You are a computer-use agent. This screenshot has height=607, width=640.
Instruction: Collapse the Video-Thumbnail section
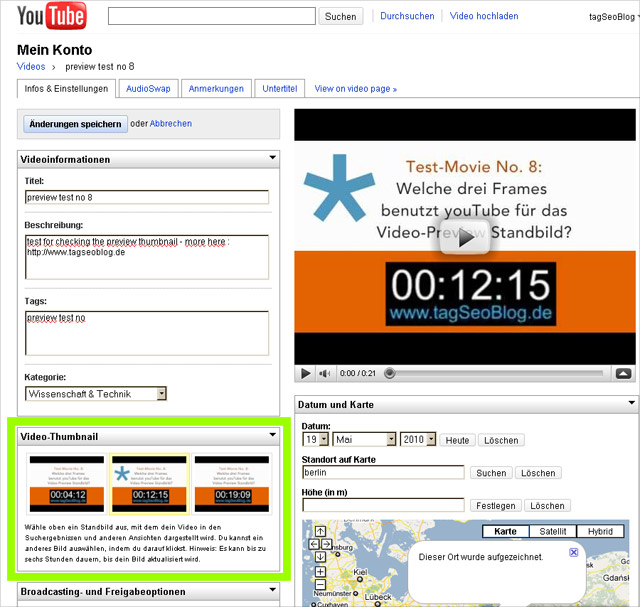coord(273,435)
